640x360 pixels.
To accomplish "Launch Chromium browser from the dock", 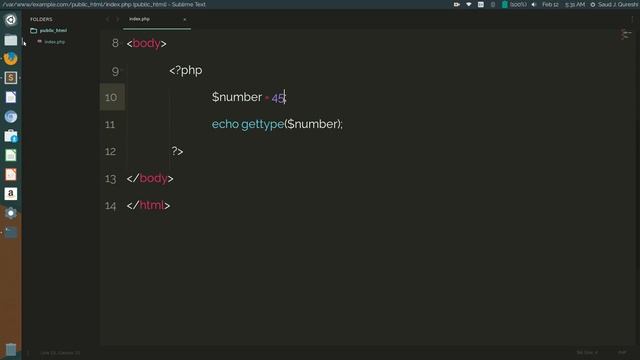I will (11, 117).
